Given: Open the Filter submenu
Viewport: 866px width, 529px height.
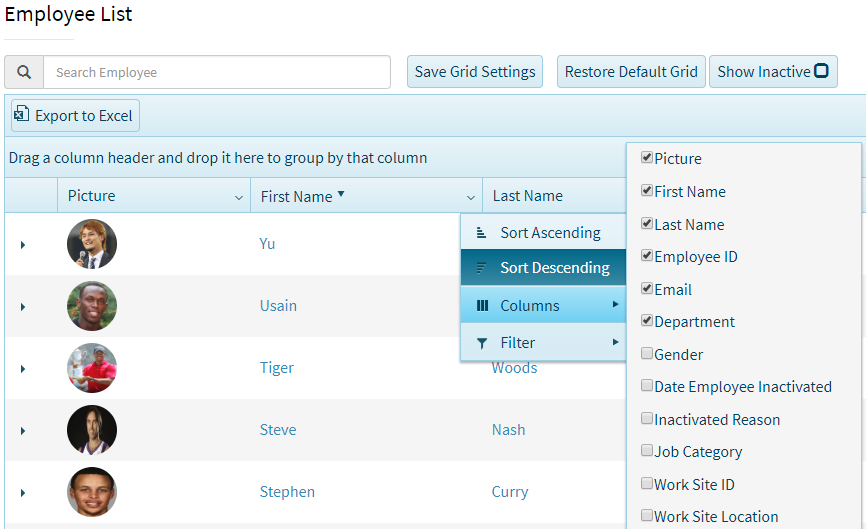Looking at the screenshot, I should coord(544,343).
